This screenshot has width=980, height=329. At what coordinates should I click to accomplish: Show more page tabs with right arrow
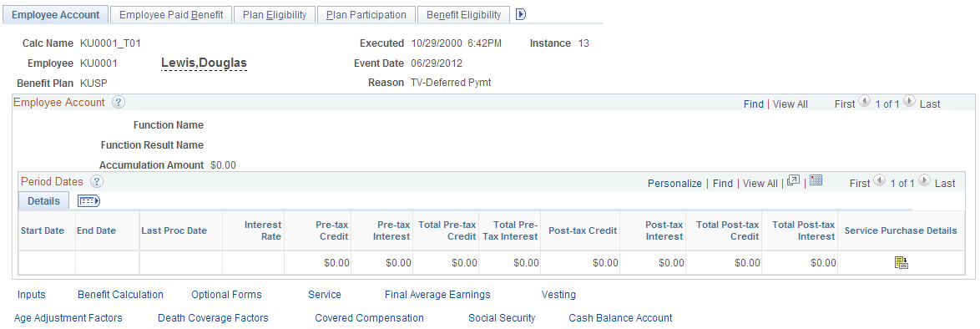521,14
